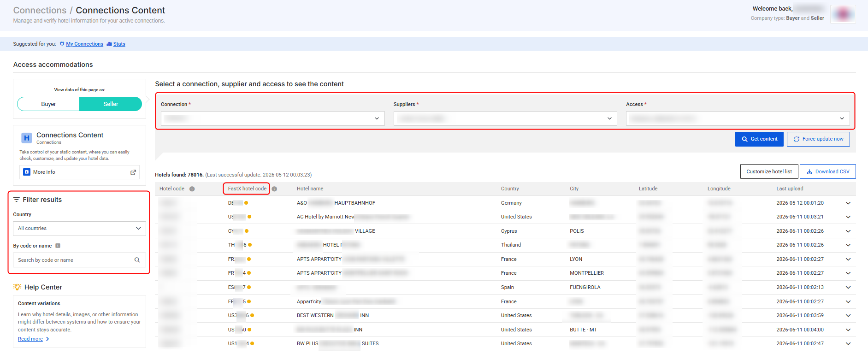This screenshot has width=868, height=354.
Task: Click Force update now button
Action: pos(818,139)
